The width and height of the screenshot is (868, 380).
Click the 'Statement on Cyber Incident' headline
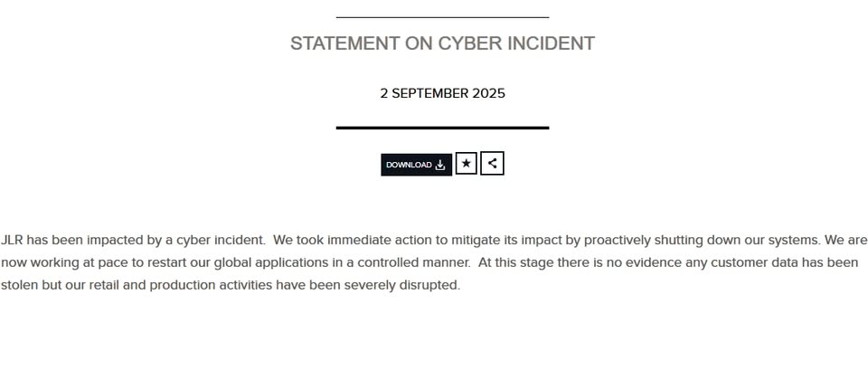point(442,43)
